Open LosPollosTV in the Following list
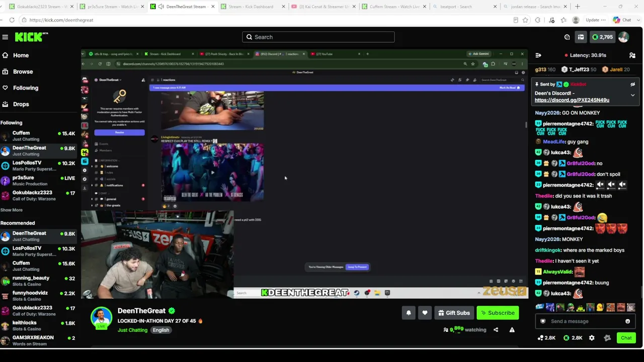 tap(38, 165)
